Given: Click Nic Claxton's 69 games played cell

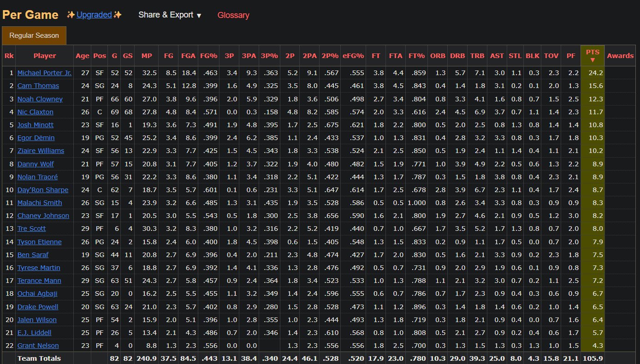Looking at the screenshot, I should (114, 112).
